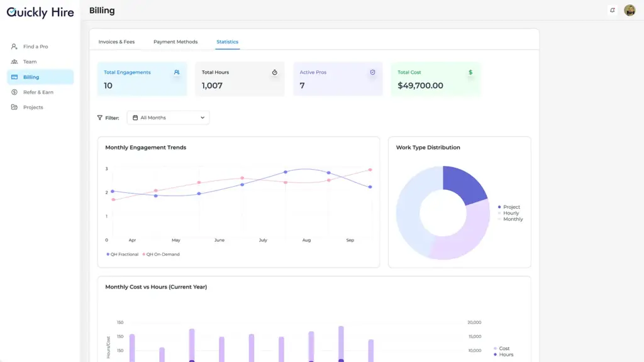Click the Total Cost dollar sign icon
This screenshot has width=644, height=362.
tap(470, 72)
